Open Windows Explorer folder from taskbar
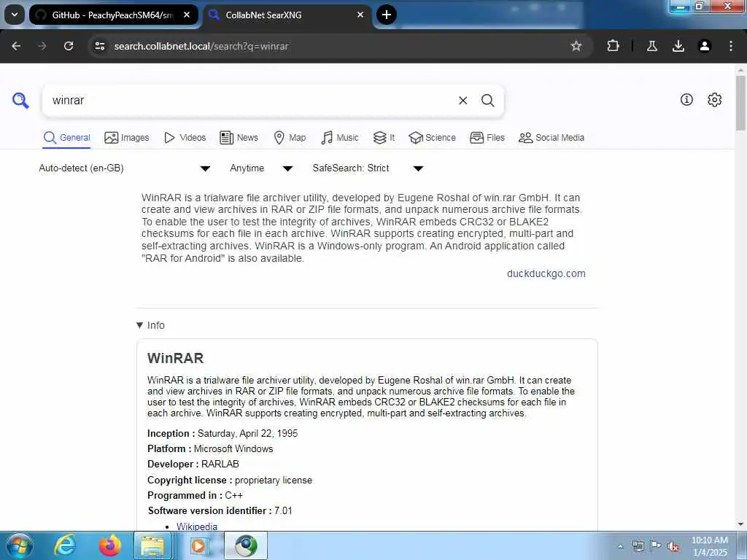The height and width of the screenshot is (560, 747). [152, 545]
